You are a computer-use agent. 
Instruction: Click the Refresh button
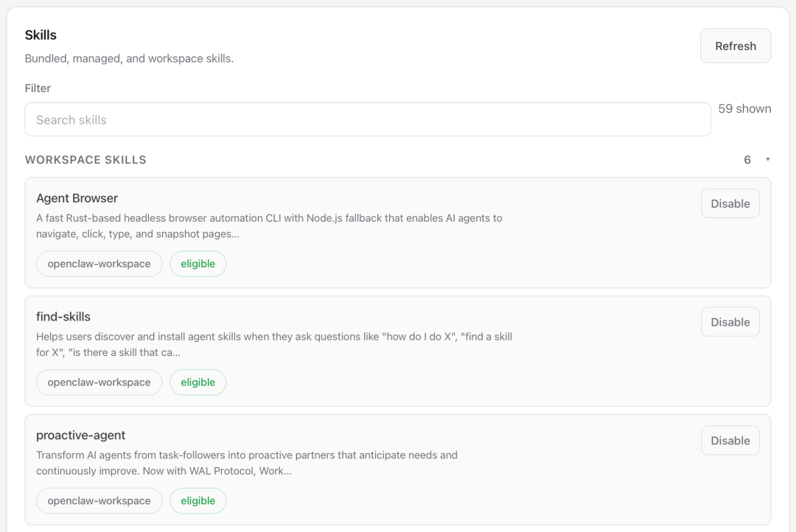pyautogui.click(x=735, y=46)
